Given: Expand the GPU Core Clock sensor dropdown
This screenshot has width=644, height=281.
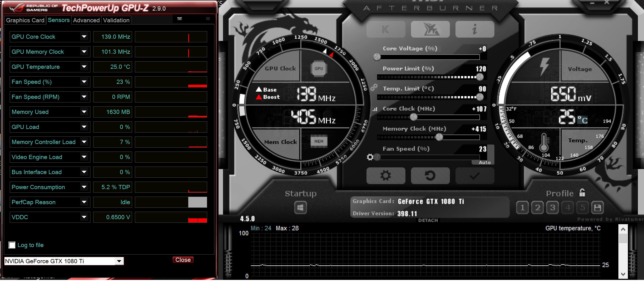Looking at the screenshot, I should tap(84, 37).
